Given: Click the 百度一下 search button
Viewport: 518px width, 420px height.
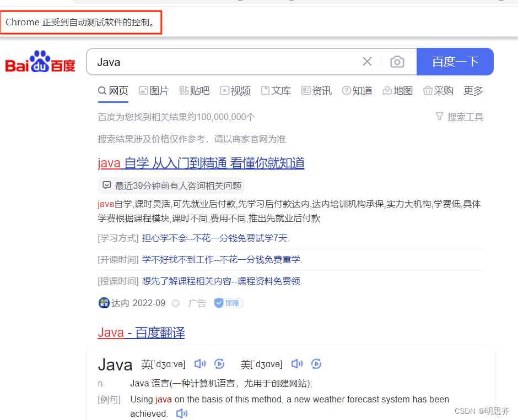Looking at the screenshot, I should click(x=455, y=62).
